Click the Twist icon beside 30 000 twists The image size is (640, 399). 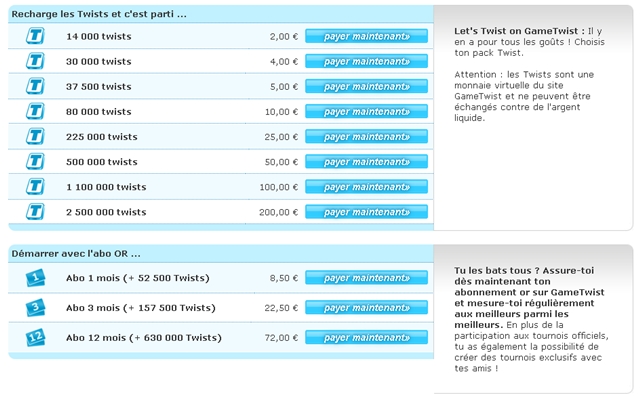(35, 61)
